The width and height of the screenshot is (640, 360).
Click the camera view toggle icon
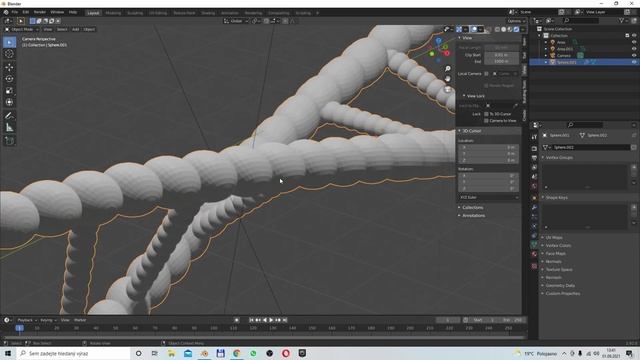pyautogui.click(x=448, y=89)
